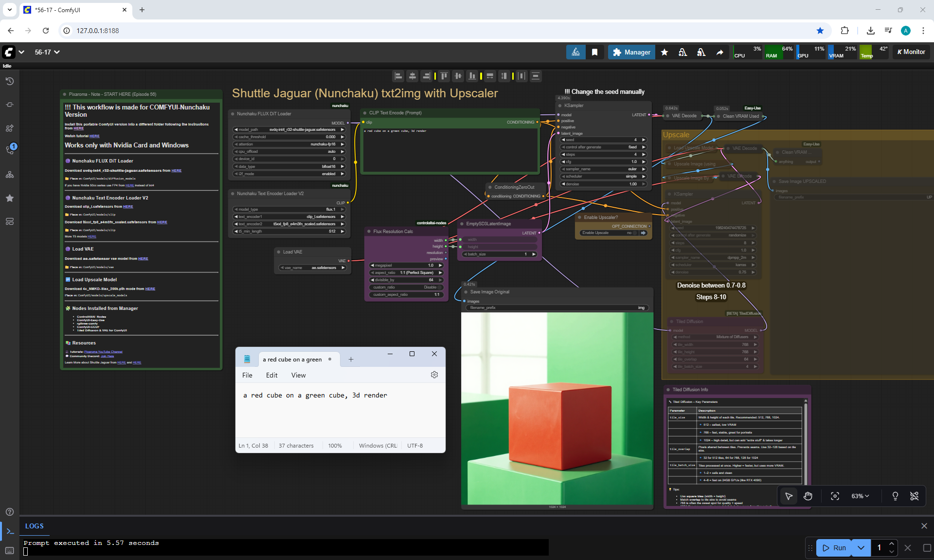
Task: Click the Run button
Action: [x=834, y=547]
